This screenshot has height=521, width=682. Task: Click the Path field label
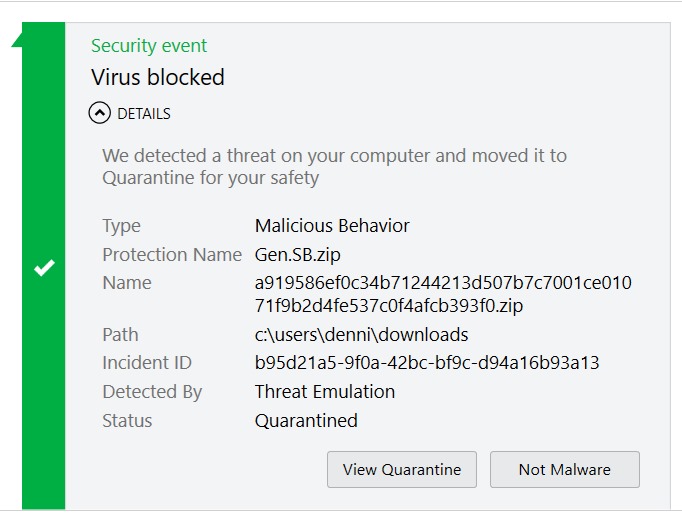pyautogui.click(x=120, y=335)
